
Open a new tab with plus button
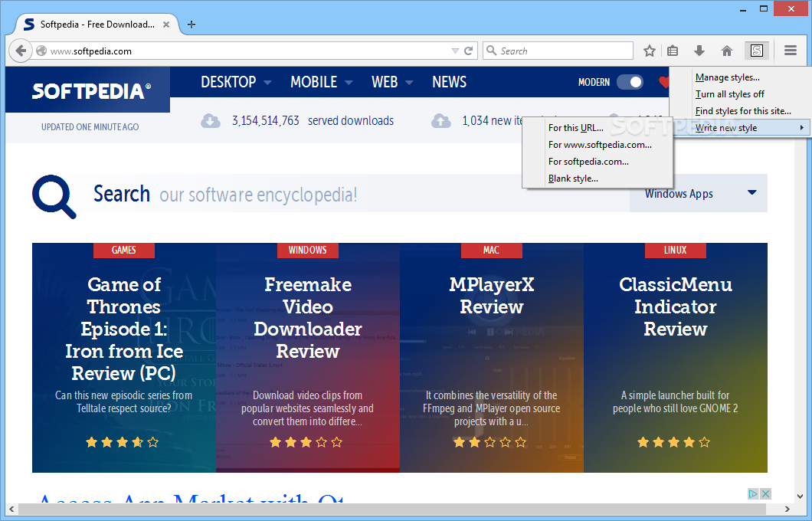(x=191, y=25)
